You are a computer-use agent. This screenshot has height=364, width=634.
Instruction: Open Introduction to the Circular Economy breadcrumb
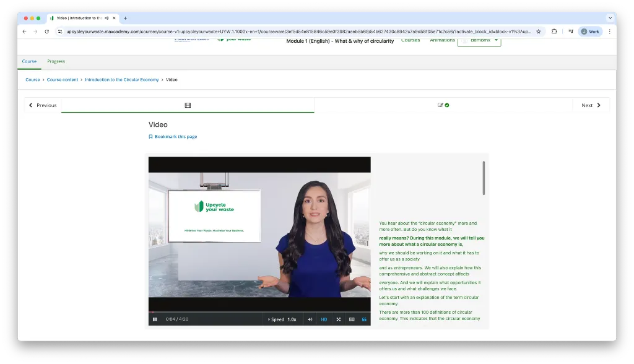121,80
